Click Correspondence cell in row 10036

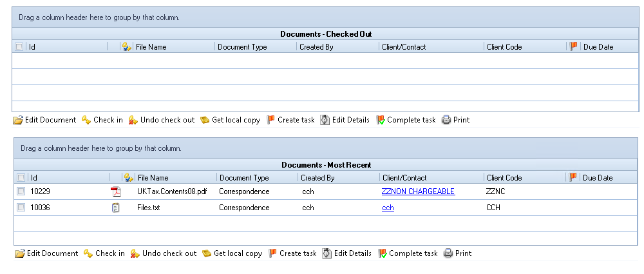pyautogui.click(x=244, y=208)
